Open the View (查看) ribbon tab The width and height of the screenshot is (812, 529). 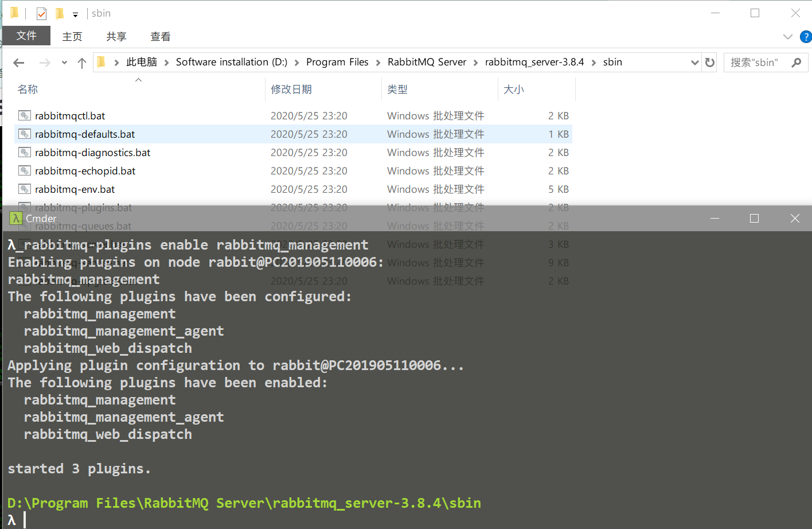pyautogui.click(x=161, y=36)
